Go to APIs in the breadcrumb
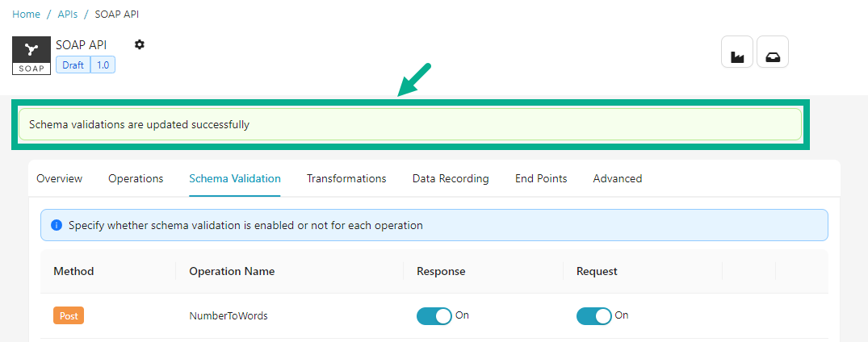Viewport: 868px width, 342px height. [68, 15]
